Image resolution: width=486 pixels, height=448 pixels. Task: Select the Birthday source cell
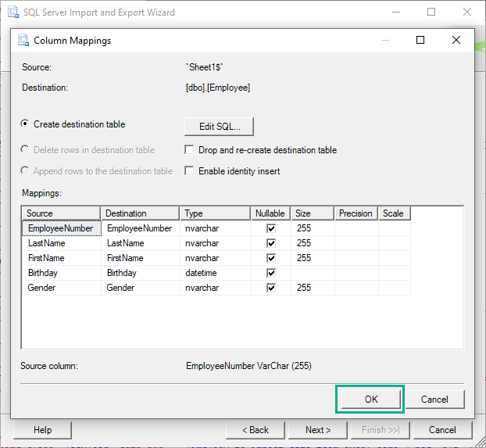[x=62, y=273]
